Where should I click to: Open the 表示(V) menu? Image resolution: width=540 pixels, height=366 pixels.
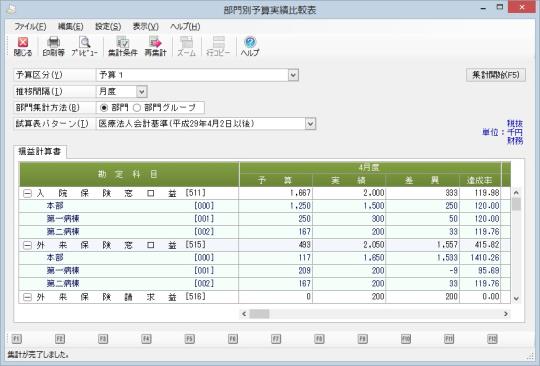pos(146,27)
